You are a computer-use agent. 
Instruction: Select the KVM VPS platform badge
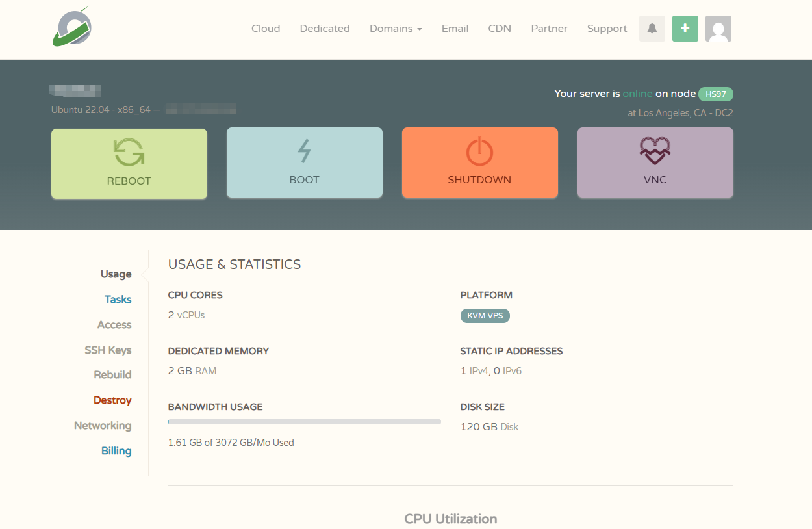tap(485, 315)
